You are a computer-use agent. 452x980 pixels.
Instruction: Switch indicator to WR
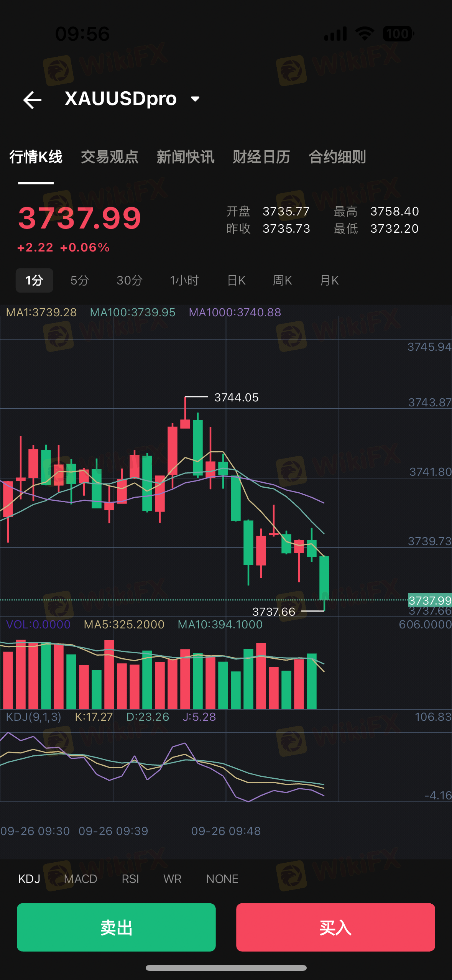coord(172,879)
